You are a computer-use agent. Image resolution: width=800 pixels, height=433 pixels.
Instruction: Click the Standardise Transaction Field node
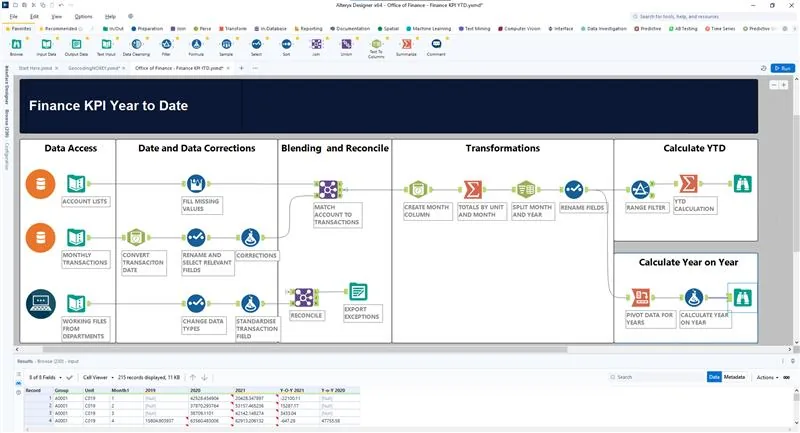tap(250, 303)
